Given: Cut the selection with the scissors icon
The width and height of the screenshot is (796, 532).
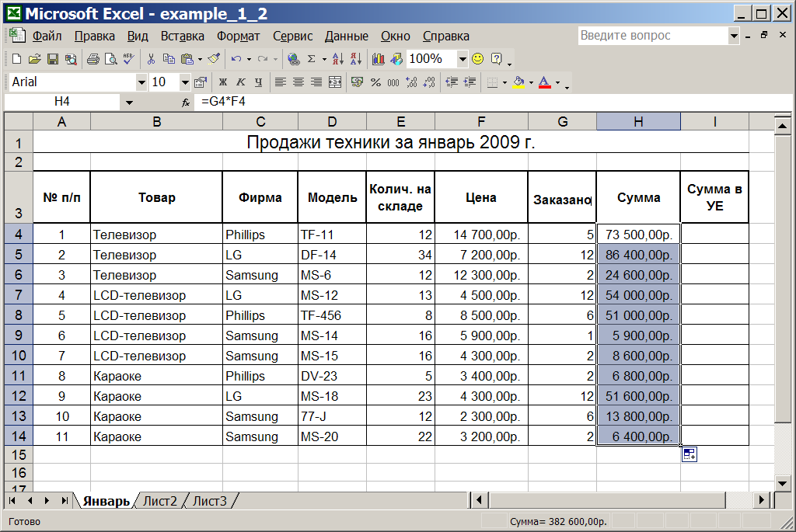Looking at the screenshot, I should click(x=151, y=59).
